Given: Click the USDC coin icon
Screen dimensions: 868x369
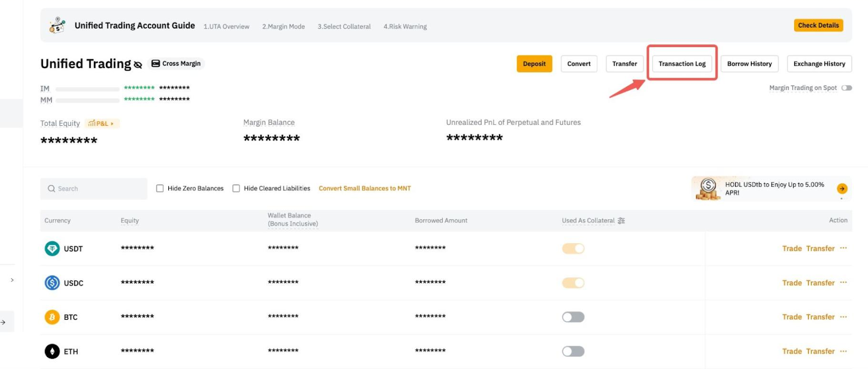Looking at the screenshot, I should (52, 283).
